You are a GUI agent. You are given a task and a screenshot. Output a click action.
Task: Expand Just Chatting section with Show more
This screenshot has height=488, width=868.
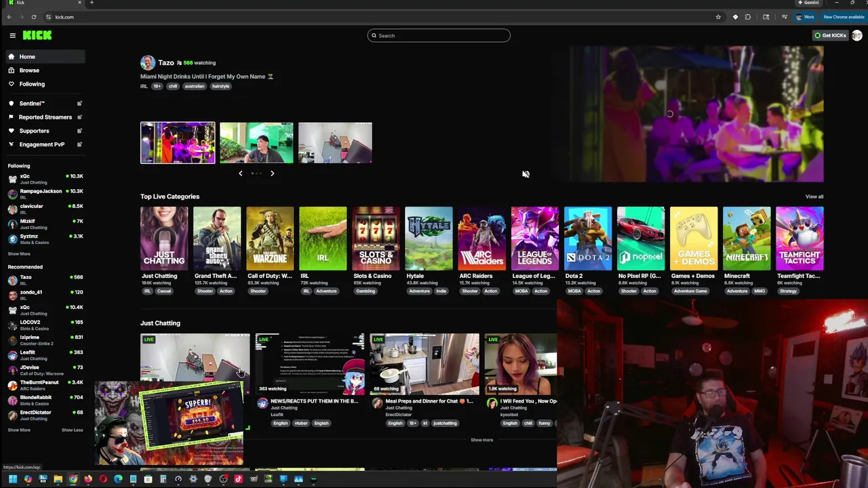(481, 440)
